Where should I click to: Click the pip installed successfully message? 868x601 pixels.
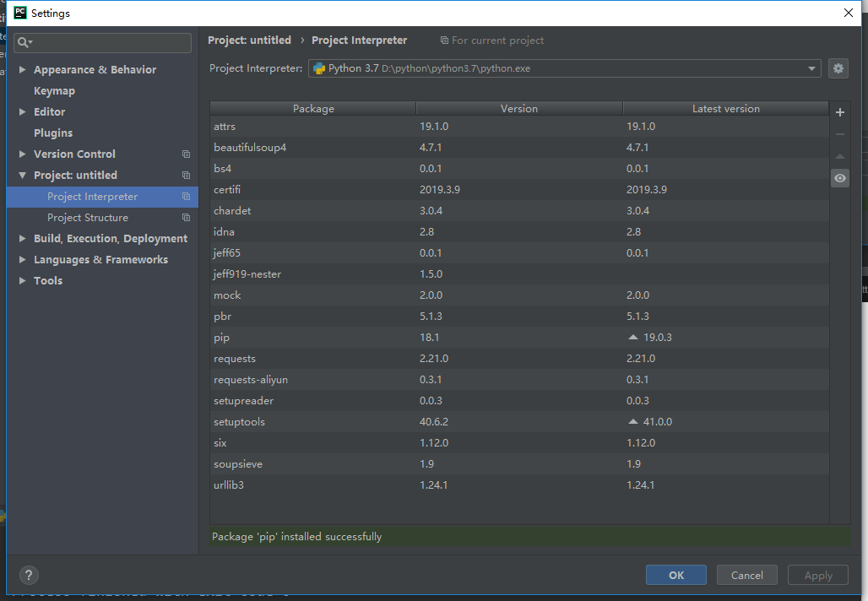tap(296, 537)
